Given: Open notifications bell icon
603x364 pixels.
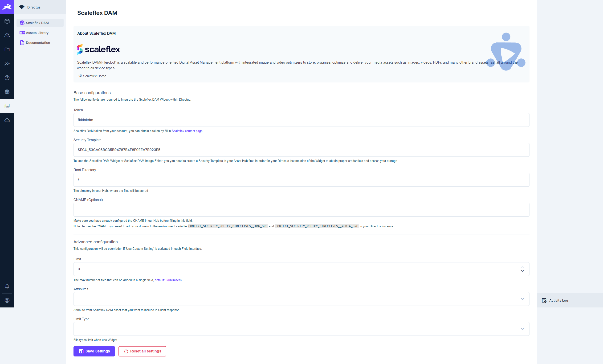Looking at the screenshot, I should click(7, 286).
